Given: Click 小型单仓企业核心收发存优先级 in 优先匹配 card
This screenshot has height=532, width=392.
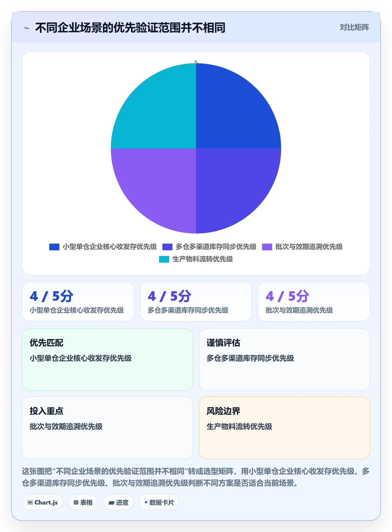Looking at the screenshot, I should (x=81, y=358).
